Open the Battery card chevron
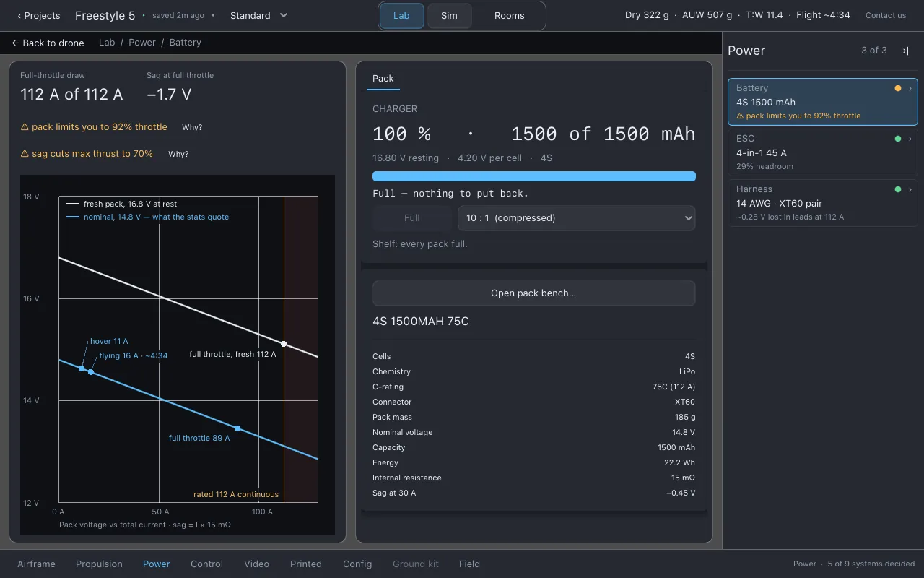The height and width of the screenshot is (578, 924). [x=910, y=88]
